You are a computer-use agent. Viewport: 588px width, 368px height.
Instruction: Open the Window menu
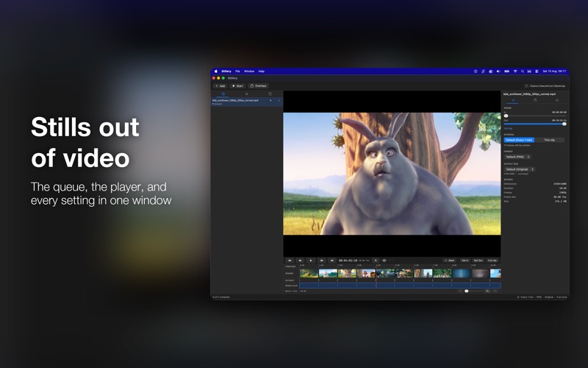point(249,71)
